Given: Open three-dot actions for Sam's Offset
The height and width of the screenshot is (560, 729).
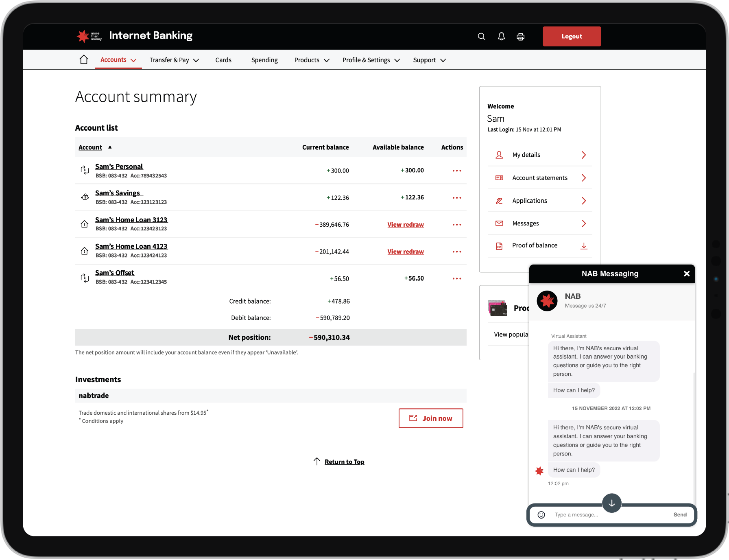Looking at the screenshot, I should (457, 279).
